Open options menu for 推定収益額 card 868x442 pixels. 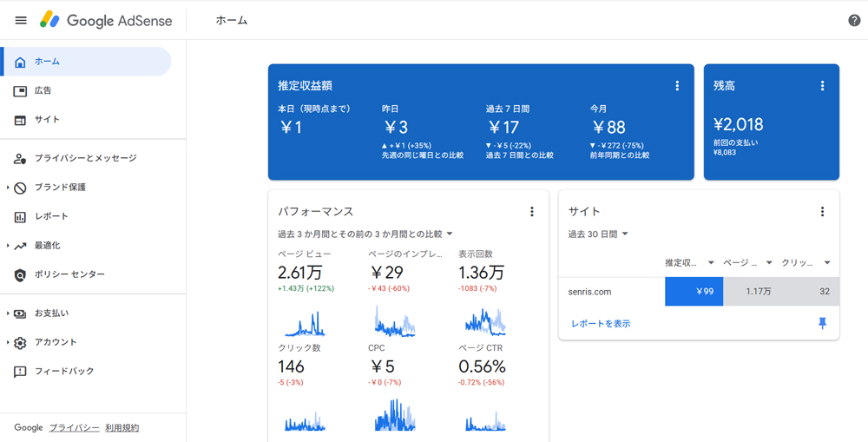677,86
